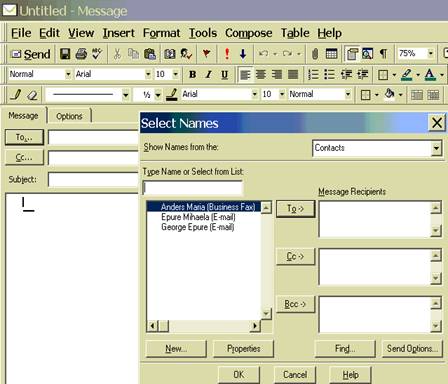
Task: Click To -> button in Select Names
Action: pos(296,209)
